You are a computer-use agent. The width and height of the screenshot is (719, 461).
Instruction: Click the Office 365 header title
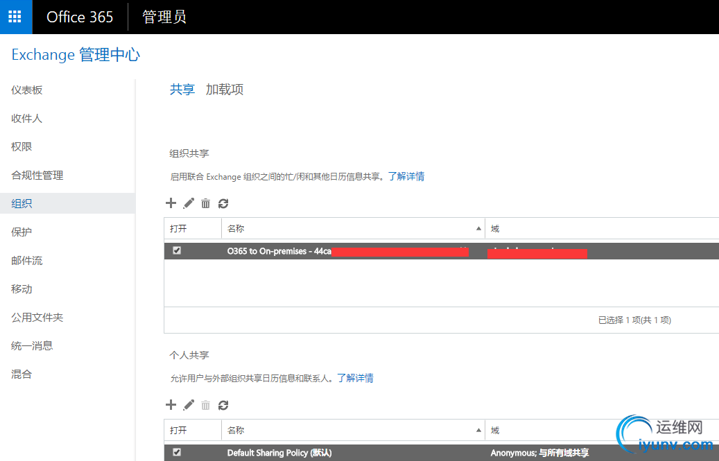pos(80,17)
